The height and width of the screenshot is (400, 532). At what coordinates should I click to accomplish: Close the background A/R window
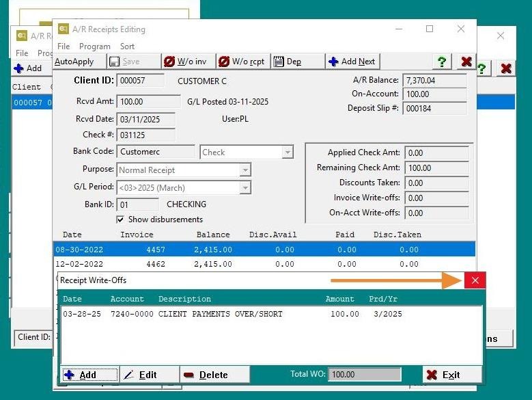click(x=501, y=36)
